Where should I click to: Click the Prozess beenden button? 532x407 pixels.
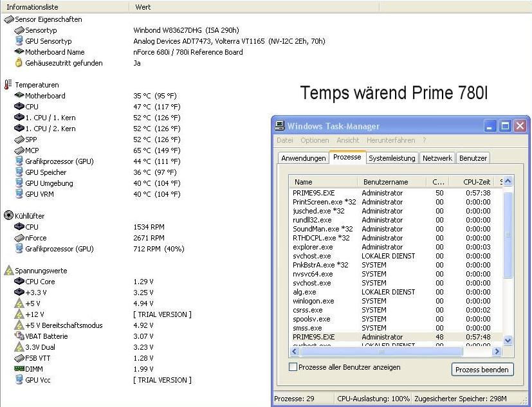pos(482,369)
